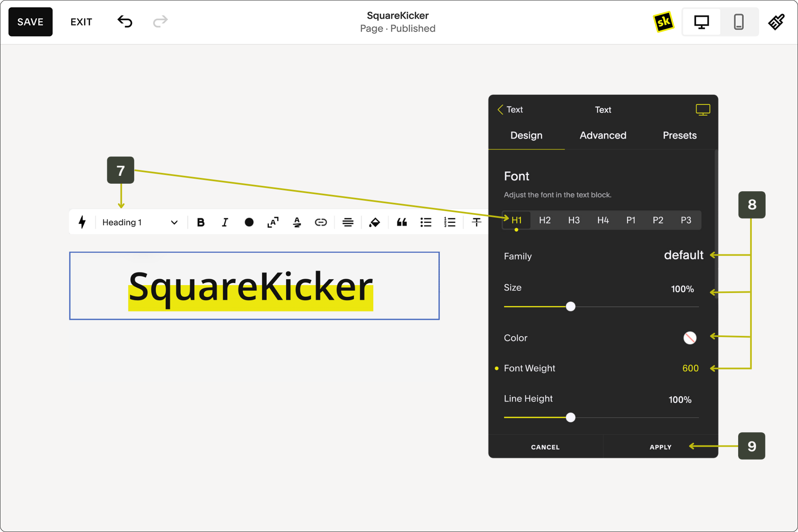Open the Color swatch picker
Viewport: 798px width, 532px height.
click(690, 338)
